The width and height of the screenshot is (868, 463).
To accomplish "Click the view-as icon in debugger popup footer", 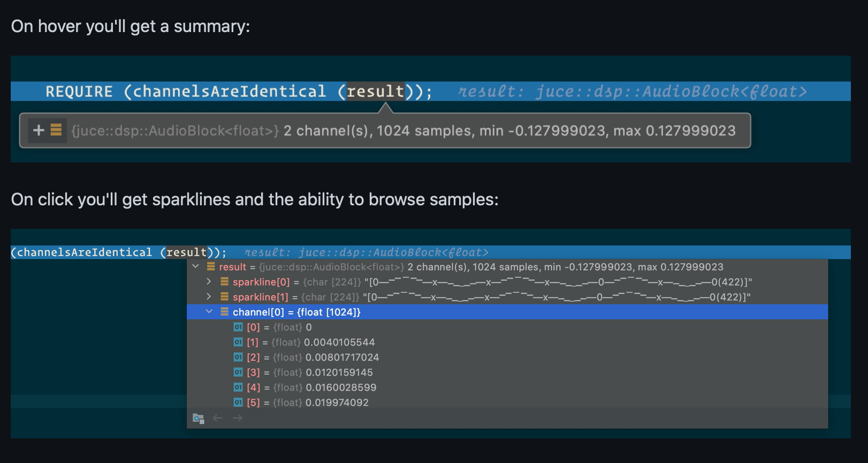I will click(199, 418).
